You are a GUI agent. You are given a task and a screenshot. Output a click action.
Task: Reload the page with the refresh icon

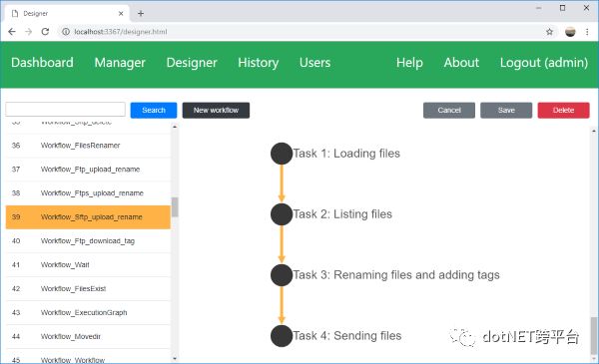coord(45,32)
